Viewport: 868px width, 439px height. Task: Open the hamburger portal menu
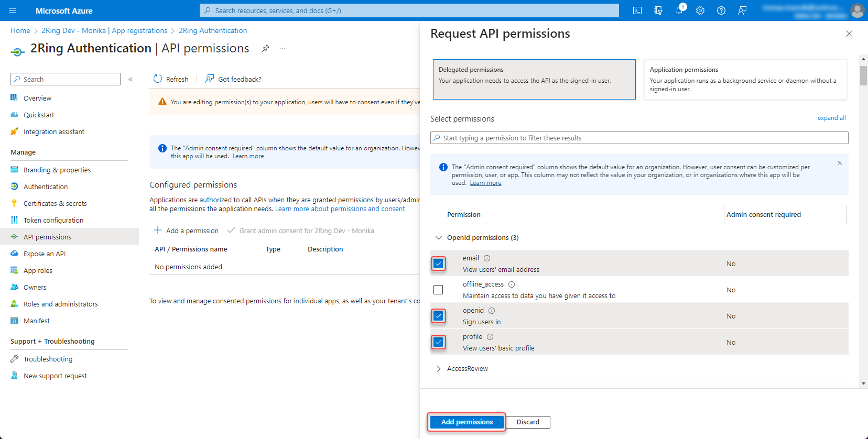click(13, 10)
